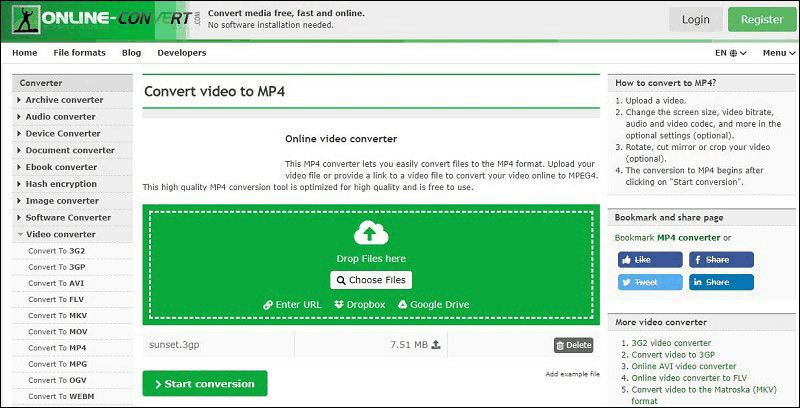Image resolution: width=800 pixels, height=408 pixels.
Task: Click the Facebook Like button
Action: pyautogui.click(x=650, y=260)
